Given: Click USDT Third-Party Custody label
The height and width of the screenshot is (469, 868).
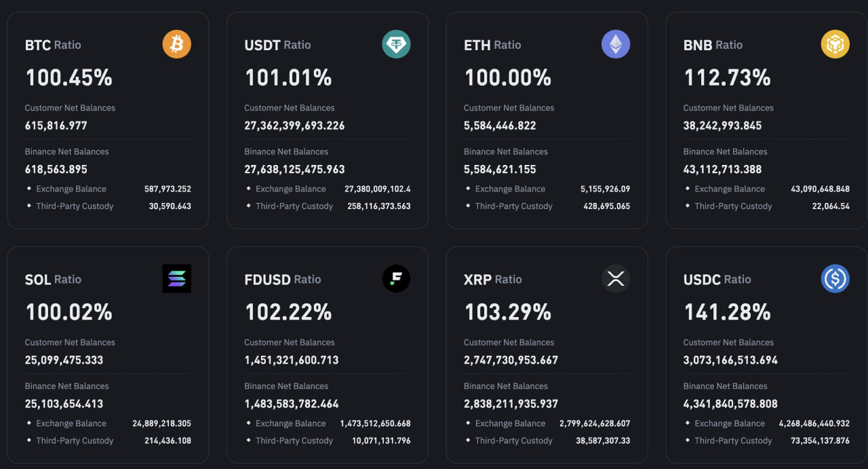Looking at the screenshot, I should tap(294, 206).
